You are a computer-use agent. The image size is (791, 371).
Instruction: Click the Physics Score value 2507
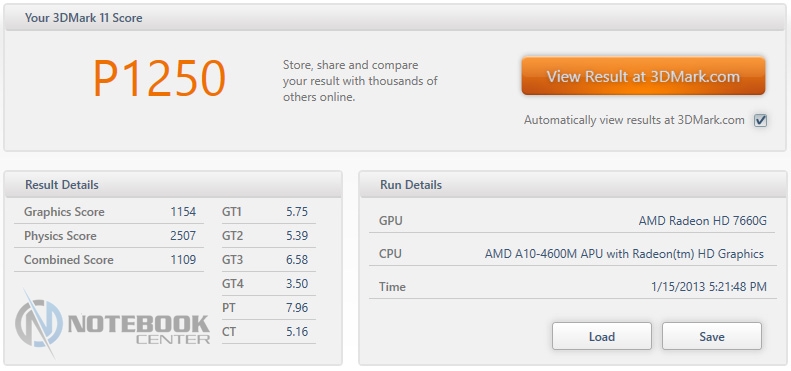pos(183,236)
